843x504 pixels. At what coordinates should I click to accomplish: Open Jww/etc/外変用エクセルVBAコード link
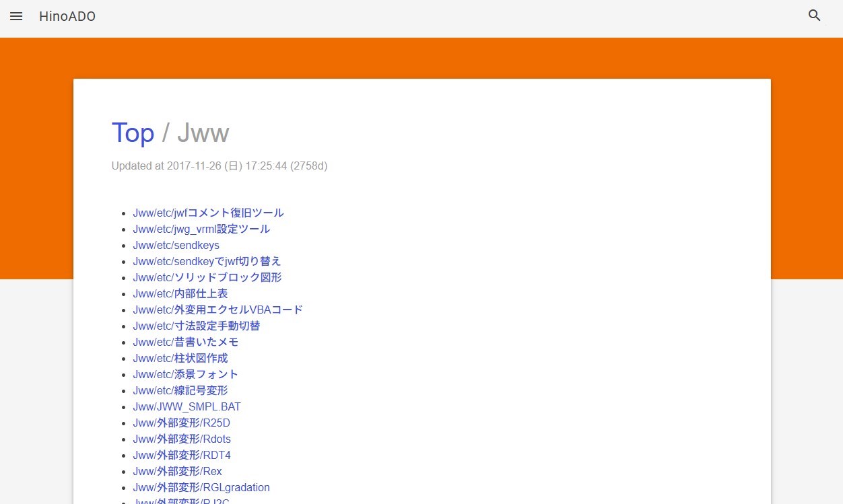(x=218, y=310)
